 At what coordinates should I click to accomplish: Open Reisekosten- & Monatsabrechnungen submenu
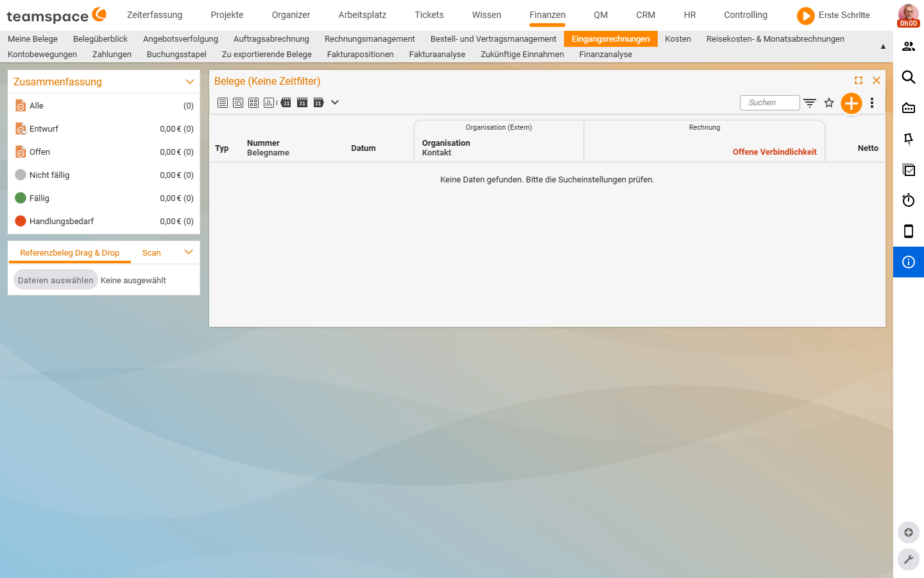(775, 39)
